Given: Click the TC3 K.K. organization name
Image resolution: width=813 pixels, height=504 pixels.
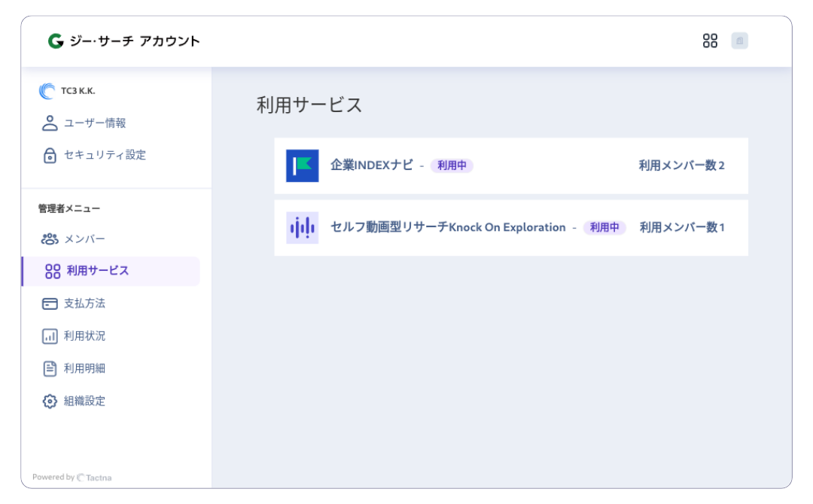Looking at the screenshot, I should click(78, 91).
